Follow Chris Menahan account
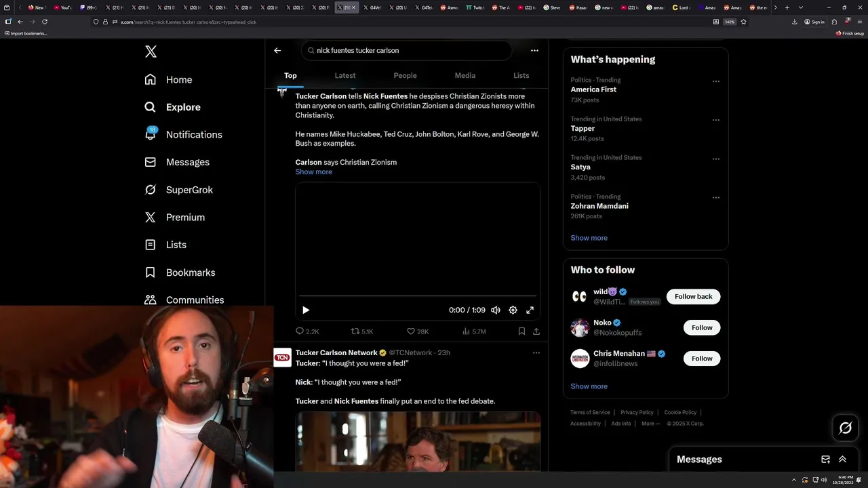This screenshot has height=488, width=868. [x=702, y=359]
